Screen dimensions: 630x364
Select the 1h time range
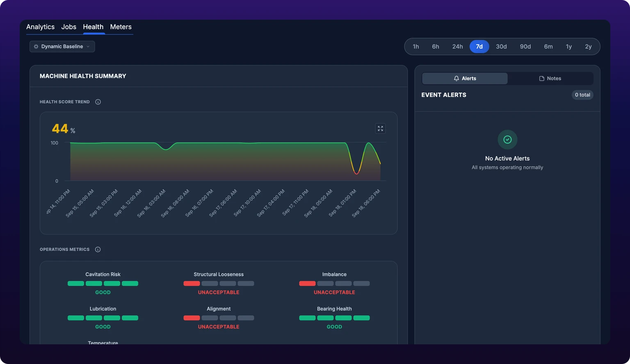tap(416, 46)
